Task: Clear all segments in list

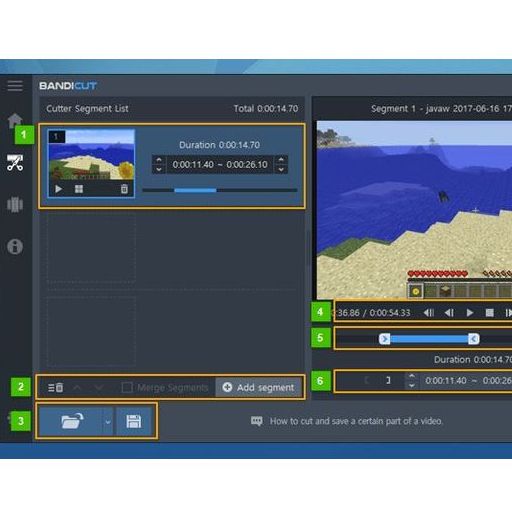Action: [55, 387]
